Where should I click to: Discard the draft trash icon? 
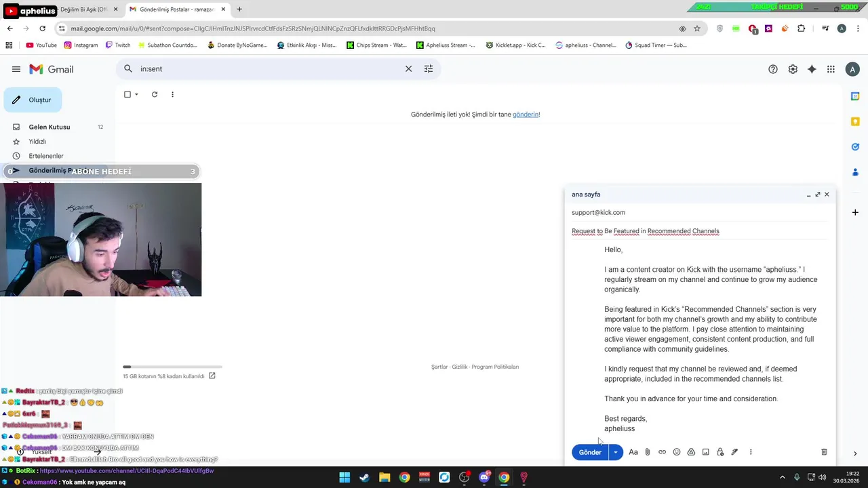tap(824, 452)
